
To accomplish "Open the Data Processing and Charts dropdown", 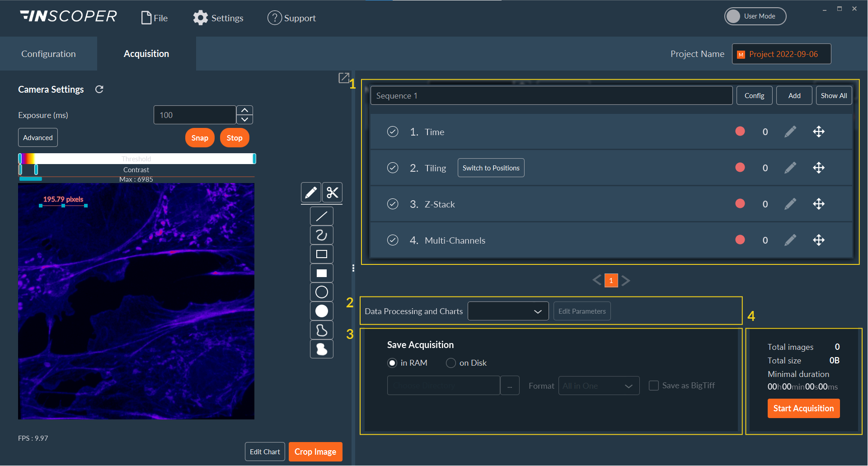I will [x=508, y=311].
